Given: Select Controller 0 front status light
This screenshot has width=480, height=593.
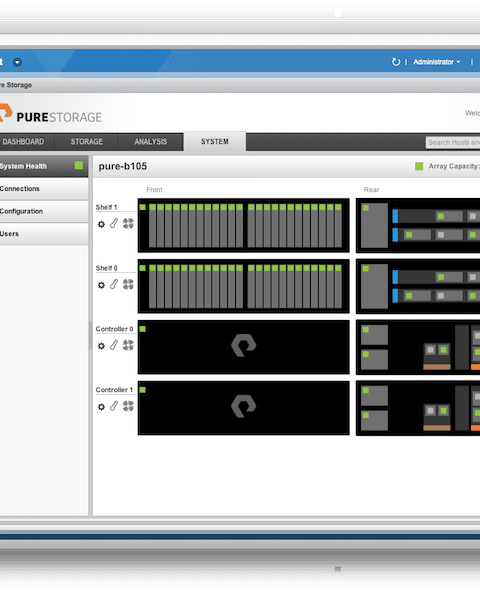Looking at the screenshot, I should (143, 329).
